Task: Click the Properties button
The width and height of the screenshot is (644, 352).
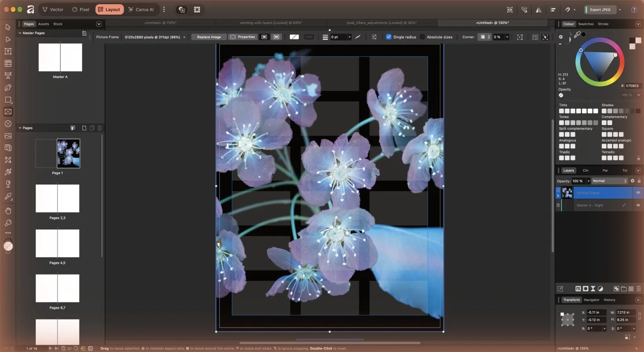Action: click(x=242, y=37)
